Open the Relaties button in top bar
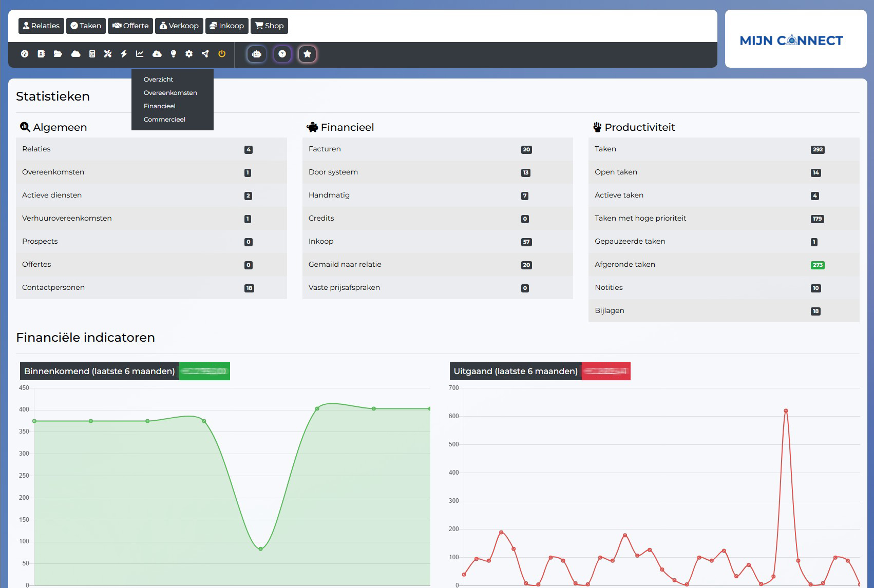Image resolution: width=874 pixels, height=588 pixels. (x=41, y=26)
